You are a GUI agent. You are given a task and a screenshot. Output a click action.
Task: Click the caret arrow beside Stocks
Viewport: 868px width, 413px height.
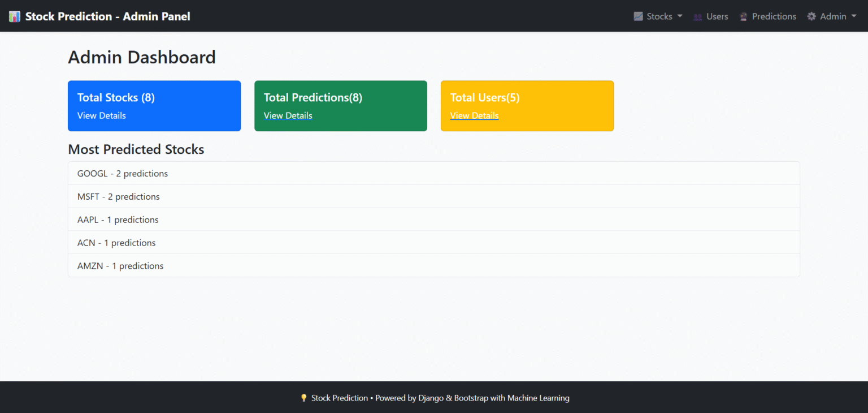coord(680,16)
